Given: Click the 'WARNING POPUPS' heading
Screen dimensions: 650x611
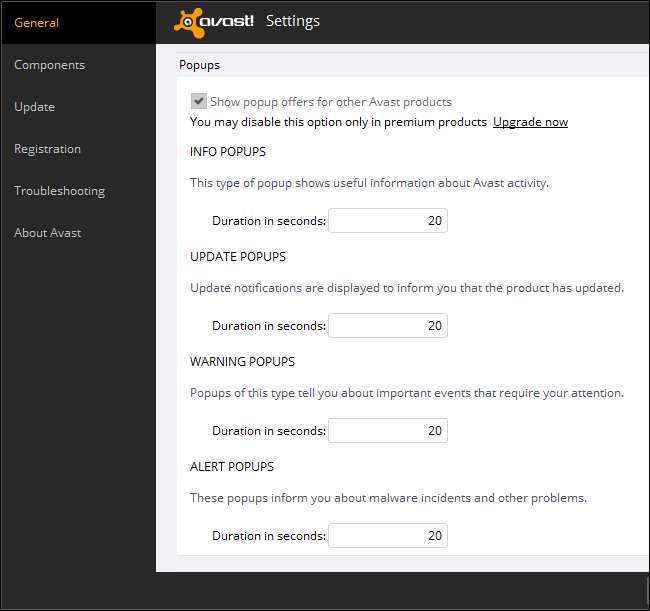Looking at the screenshot, I should 242,362.
